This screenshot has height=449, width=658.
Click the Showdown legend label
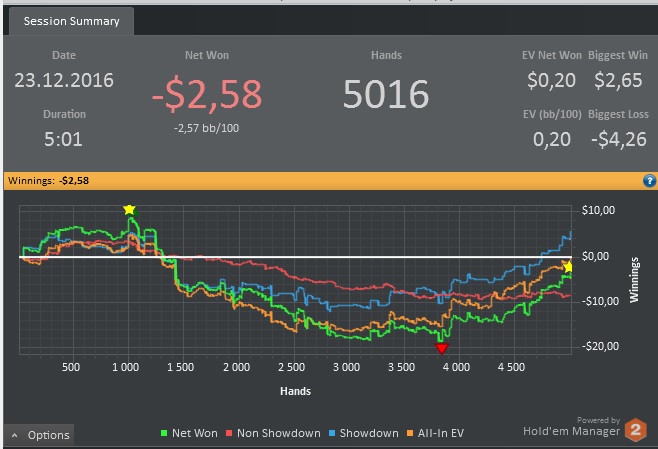[x=369, y=433]
